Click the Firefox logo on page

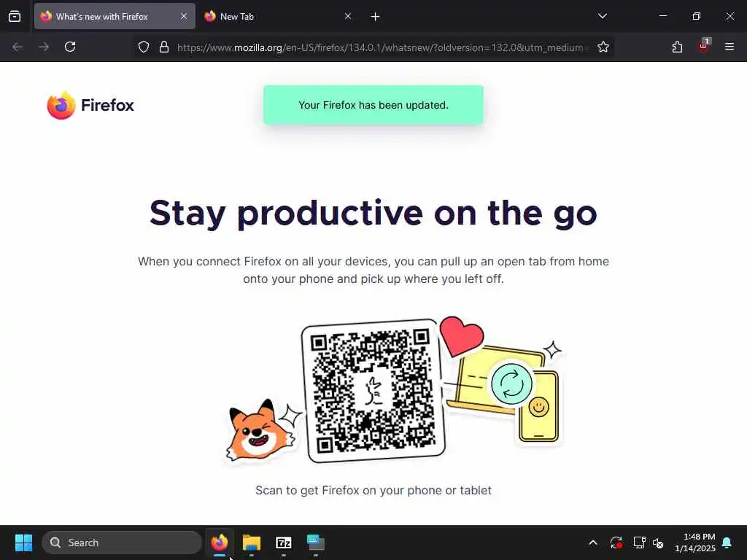[x=90, y=105]
